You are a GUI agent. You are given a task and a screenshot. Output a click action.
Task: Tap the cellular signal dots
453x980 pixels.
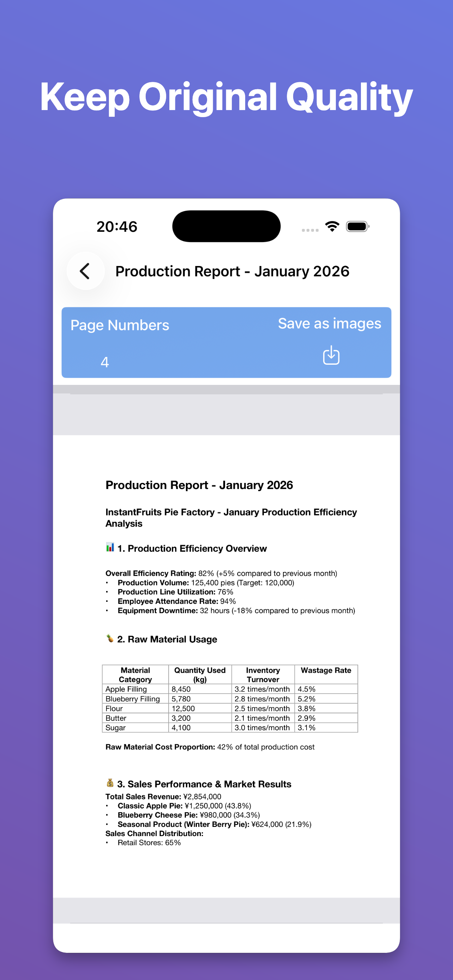(310, 230)
